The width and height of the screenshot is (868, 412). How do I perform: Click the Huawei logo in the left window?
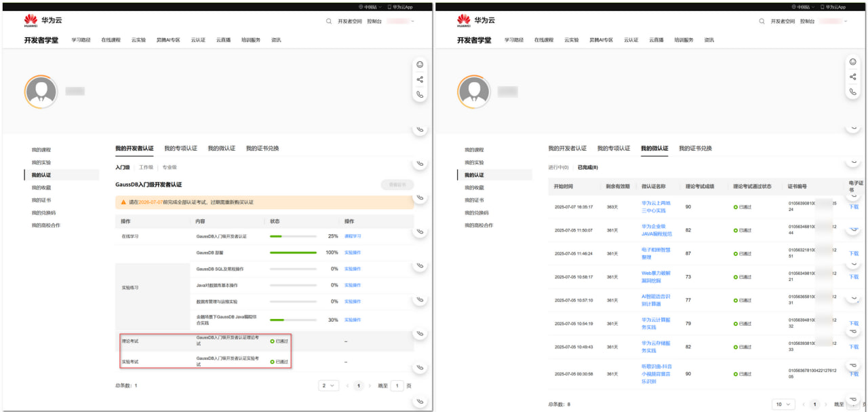tap(31, 20)
